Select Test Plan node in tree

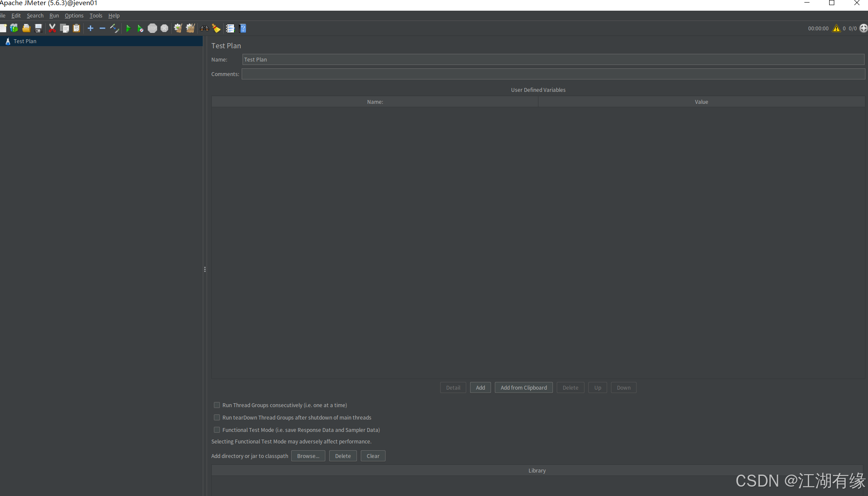coord(25,41)
